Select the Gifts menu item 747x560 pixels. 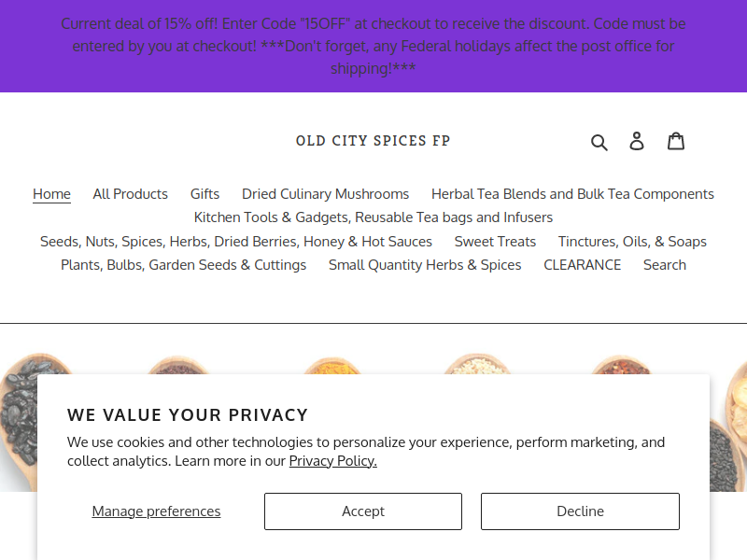coord(204,194)
